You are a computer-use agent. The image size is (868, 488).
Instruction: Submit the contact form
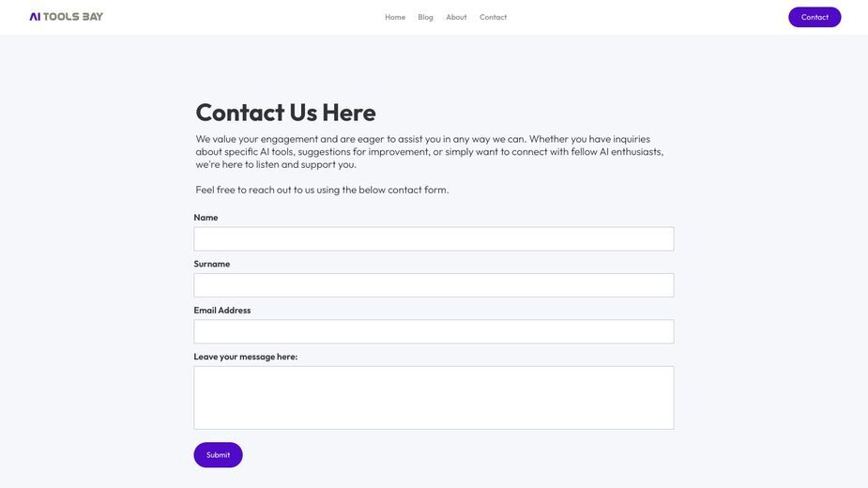tap(218, 455)
